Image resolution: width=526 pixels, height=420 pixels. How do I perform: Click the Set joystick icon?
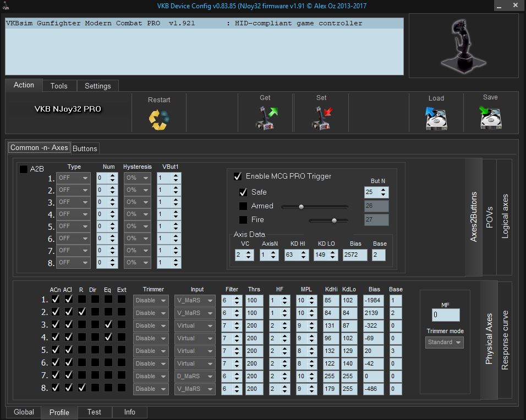(x=322, y=118)
